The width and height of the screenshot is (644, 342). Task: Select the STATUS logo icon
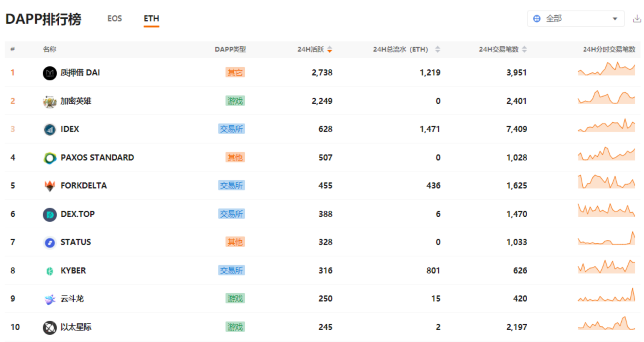point(50,243)
